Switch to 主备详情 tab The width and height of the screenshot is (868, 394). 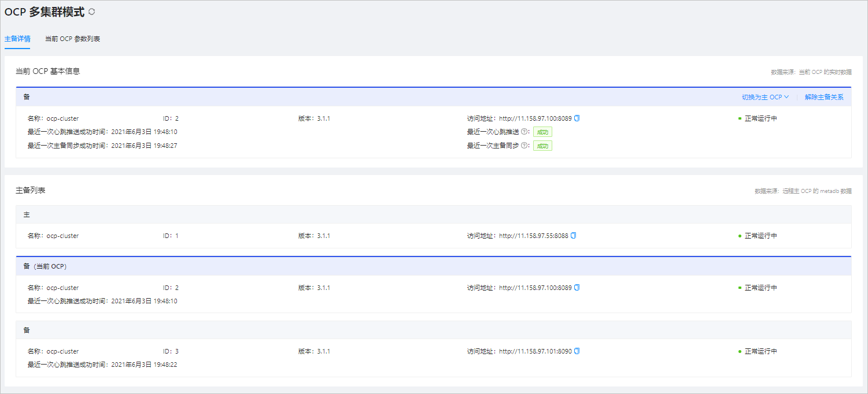pyautogui.click(x=17, y=39)
